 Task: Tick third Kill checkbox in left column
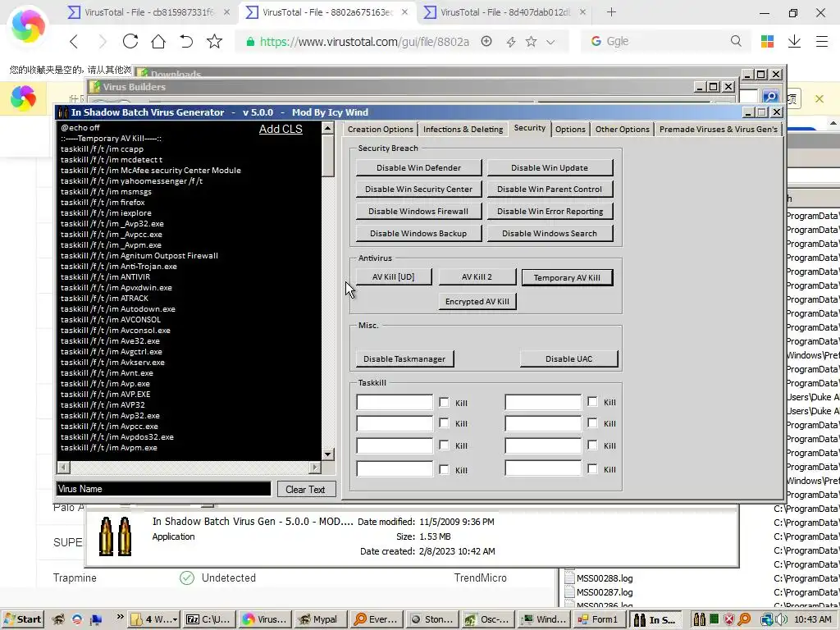point(444,445)
